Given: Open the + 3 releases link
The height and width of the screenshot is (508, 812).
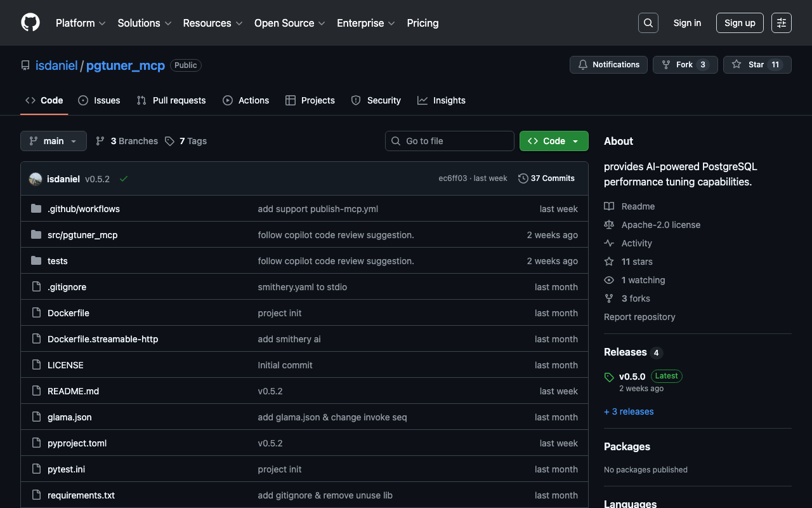Looking at the screenshot, I should [629, 411].
